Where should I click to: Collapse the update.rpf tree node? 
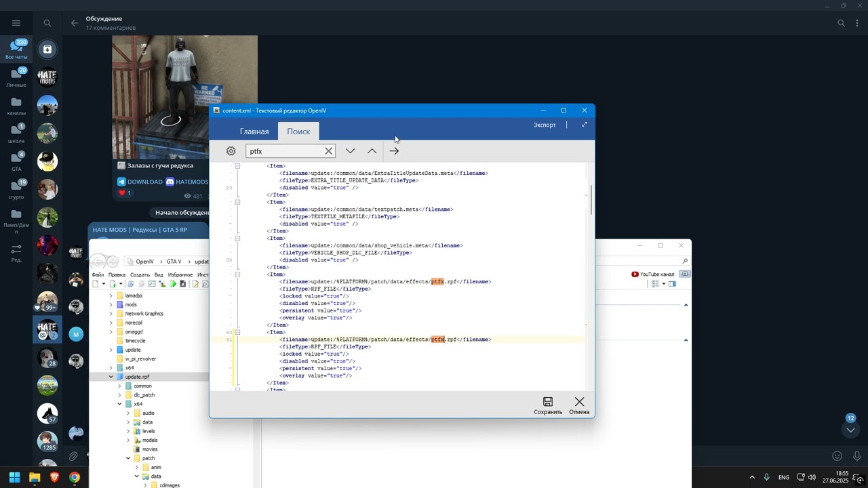[x=111, y=377]
